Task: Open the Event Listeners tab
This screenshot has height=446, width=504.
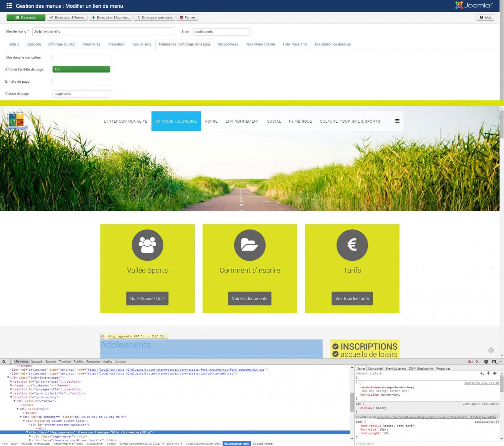Action: tap(396, 369)
